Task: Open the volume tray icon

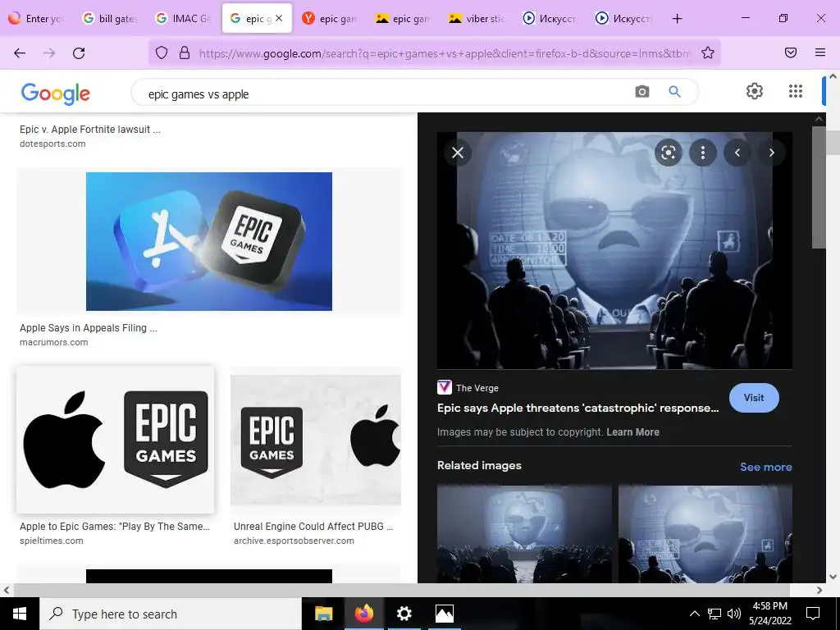Action: pyautogui.click(x=734, y=614)
